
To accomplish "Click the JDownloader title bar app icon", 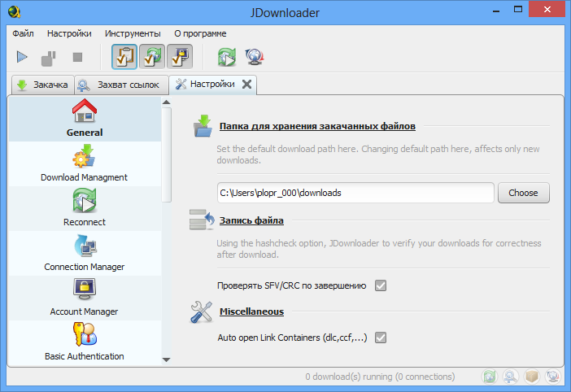I will point(14,12).
